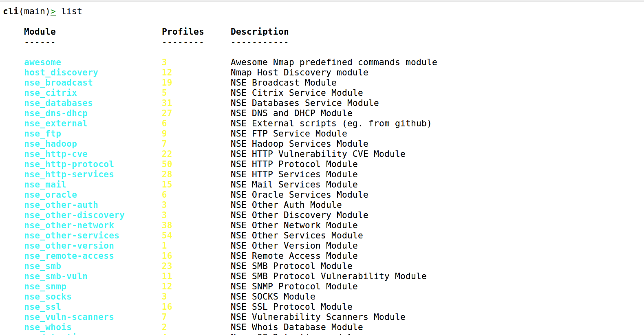Click the 'awesome' module name
This screenshot has height=335, width=644.
tap(43, 62)
